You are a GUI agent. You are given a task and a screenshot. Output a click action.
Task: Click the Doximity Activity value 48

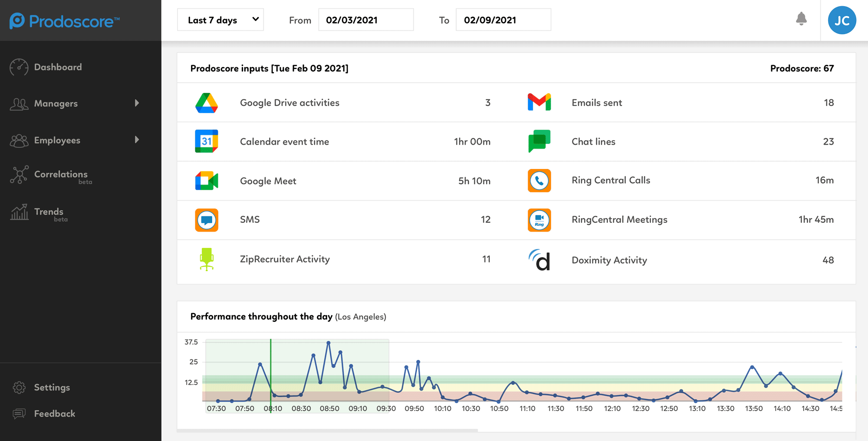tap(828, 260)
